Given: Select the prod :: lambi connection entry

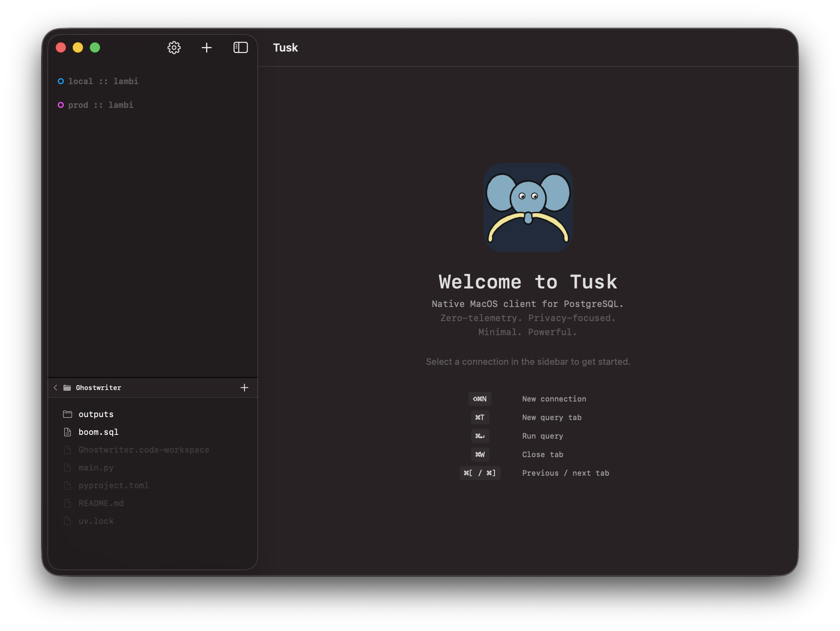Looking at the screenshot, I should (x=100, y=105).
